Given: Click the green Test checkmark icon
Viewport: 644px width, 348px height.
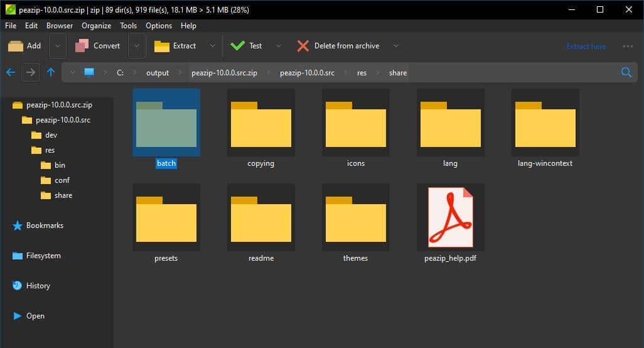Looking at the screenshot, I should tap(237, 46).
